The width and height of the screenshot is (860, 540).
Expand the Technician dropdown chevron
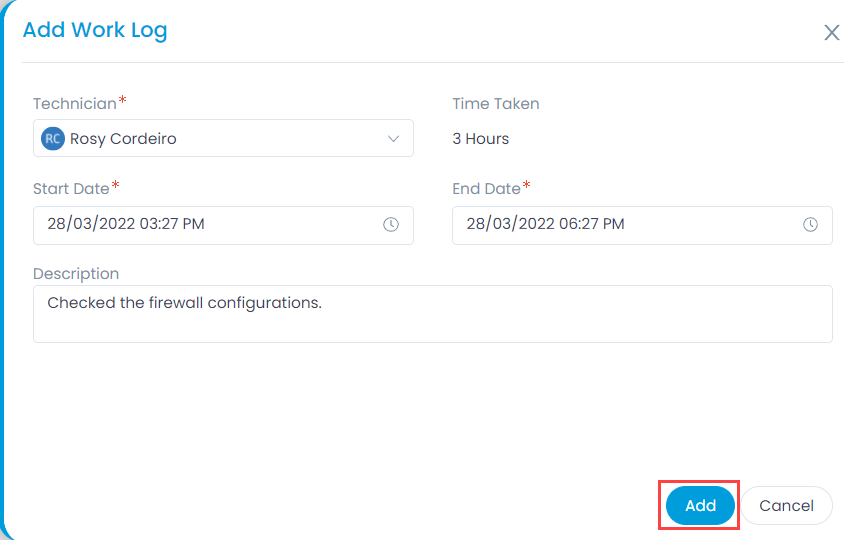[393, 139]
